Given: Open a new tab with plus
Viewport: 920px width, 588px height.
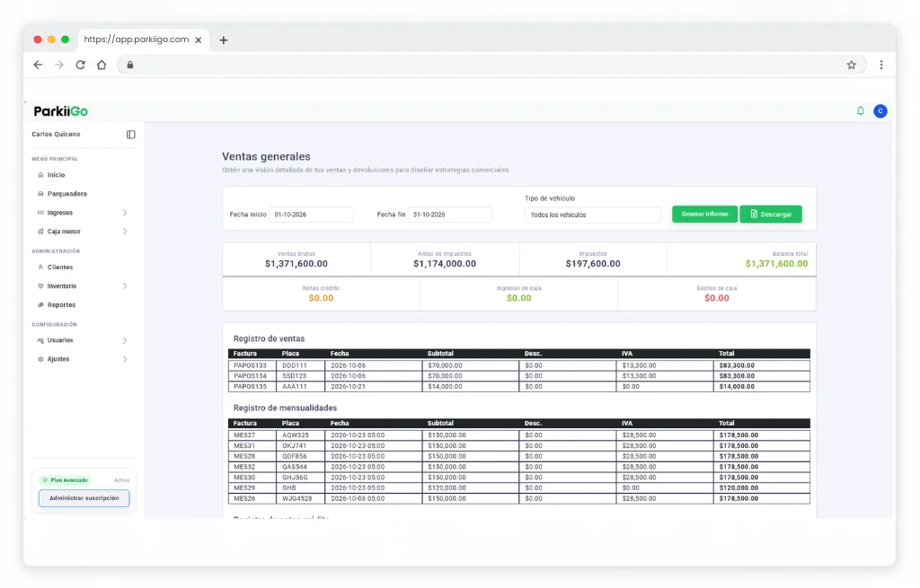Looking at the screenshot, I should tap(224, 40).
